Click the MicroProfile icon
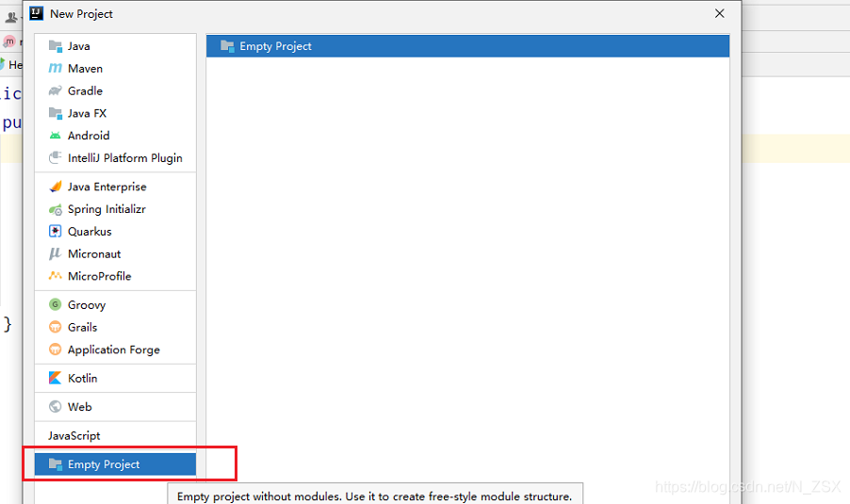850x504 pixels. click(56, 276)
